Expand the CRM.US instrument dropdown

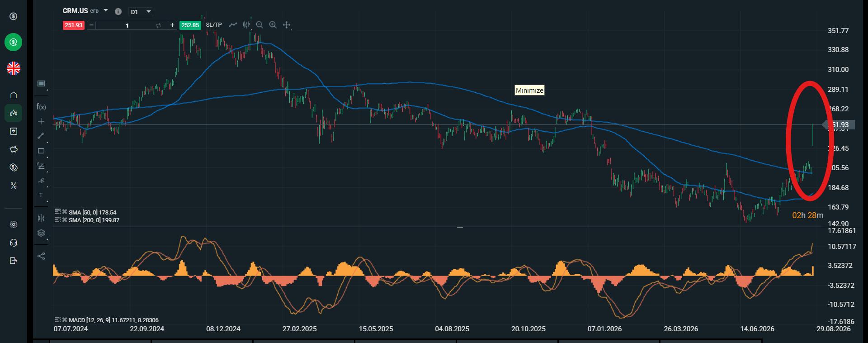pos(106,10)
